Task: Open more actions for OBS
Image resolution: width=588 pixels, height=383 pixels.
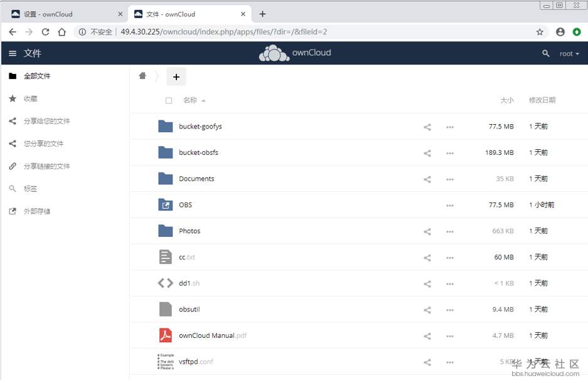Action: 450,206
